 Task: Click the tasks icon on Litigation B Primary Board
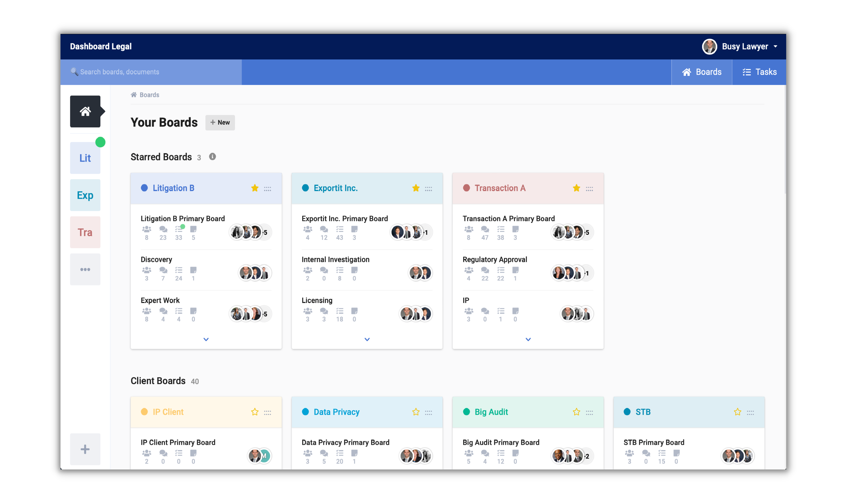tap(179, 229)
